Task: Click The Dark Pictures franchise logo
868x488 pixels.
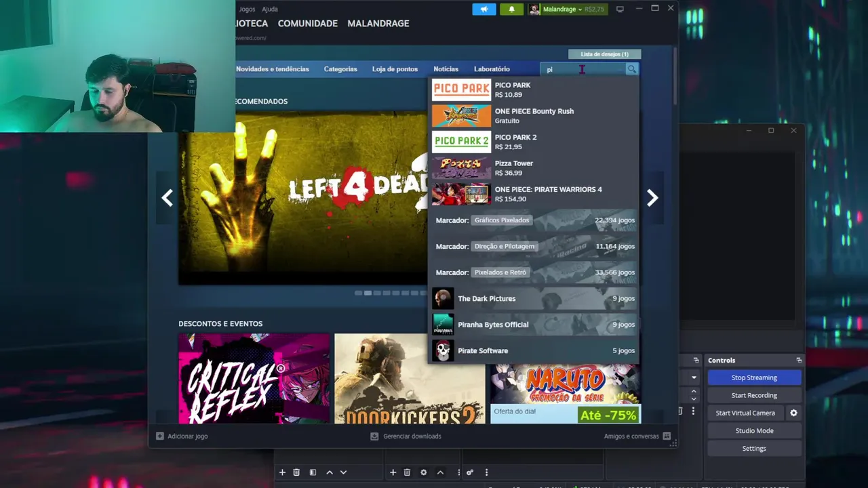Action: (443, 298)
